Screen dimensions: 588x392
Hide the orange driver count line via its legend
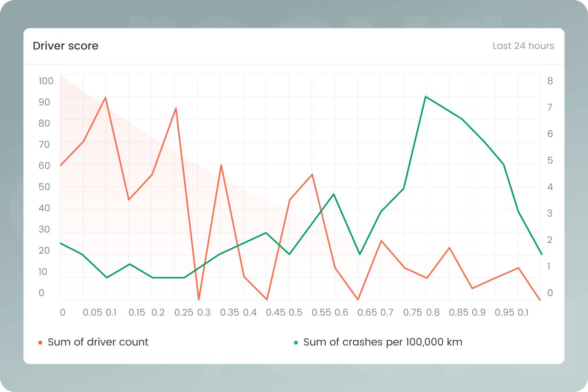pos(98,342)
